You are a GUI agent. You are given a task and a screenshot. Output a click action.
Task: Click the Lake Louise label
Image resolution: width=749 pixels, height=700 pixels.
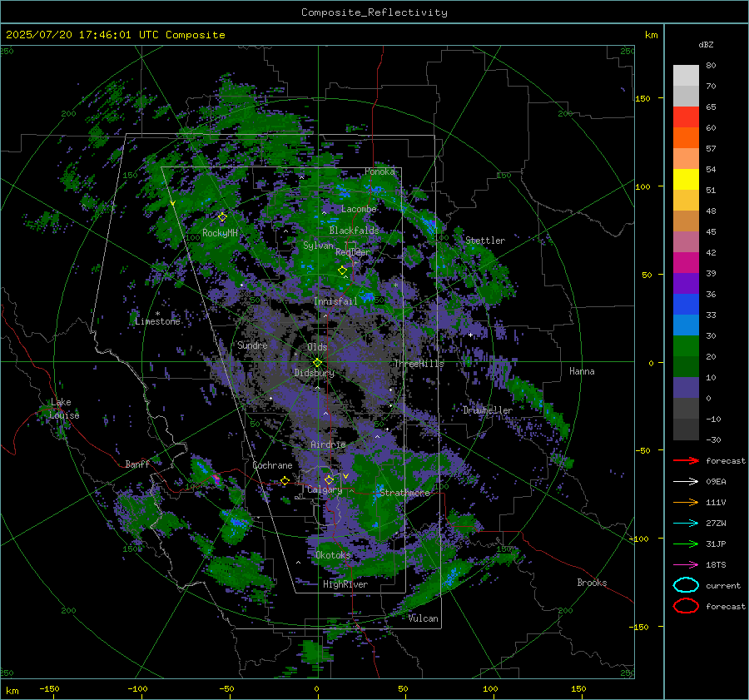click(64, 409)
